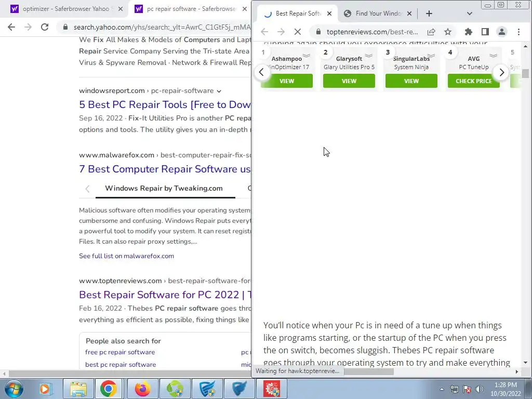Expand the Glarysoft product details chevron
The image size is (532, 399).
[x=369, y=55]
